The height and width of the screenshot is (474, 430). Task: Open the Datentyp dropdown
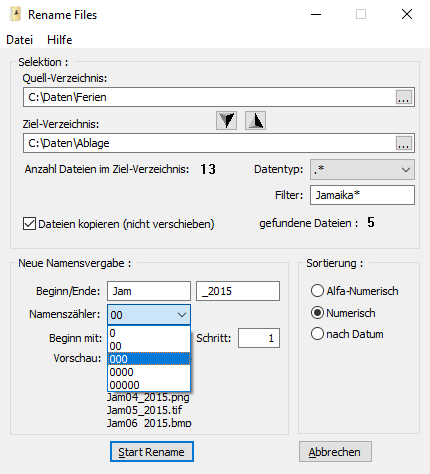pos(362,169)
